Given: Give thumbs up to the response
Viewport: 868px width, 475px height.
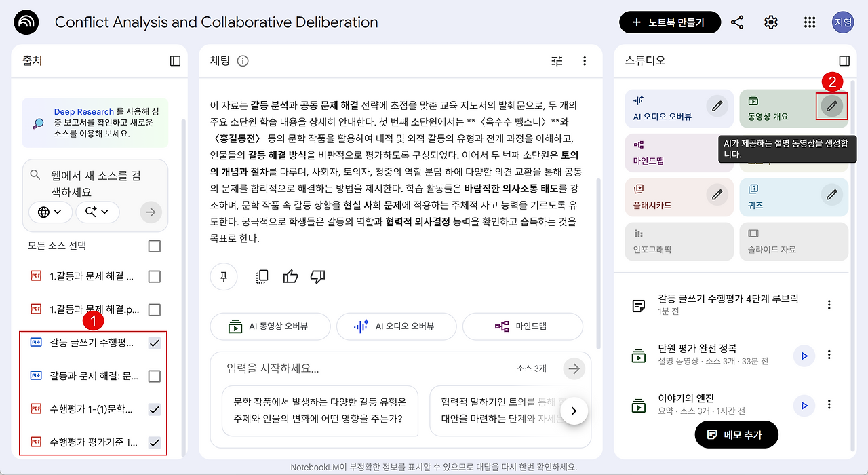Looking at the screenshot, I should pos(291,276).
